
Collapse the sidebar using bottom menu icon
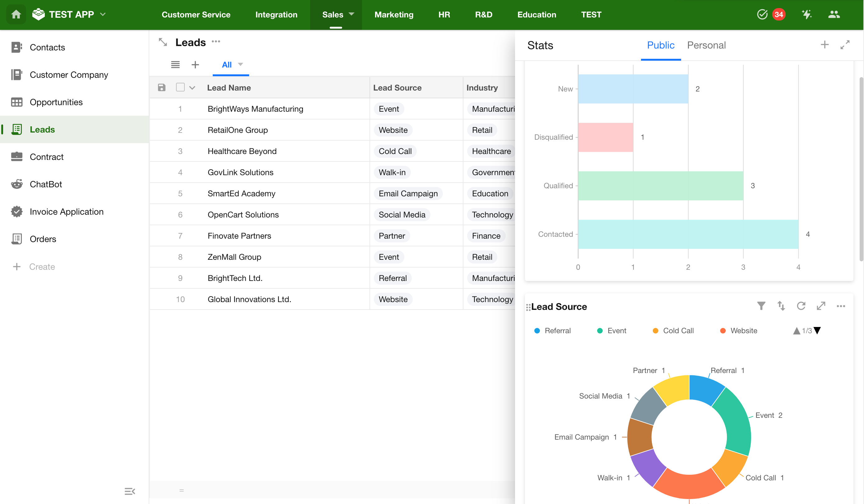[x=130, y=491]
